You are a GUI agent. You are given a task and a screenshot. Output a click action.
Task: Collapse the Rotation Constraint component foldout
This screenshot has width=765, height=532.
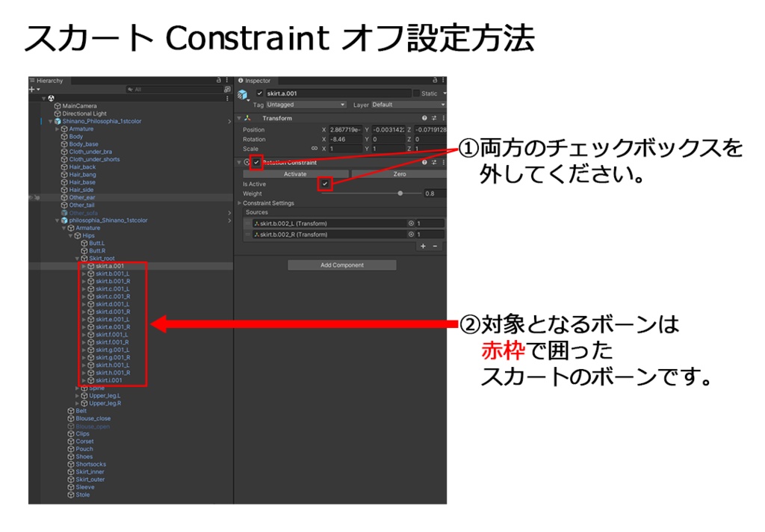click(x=239, y=162)
